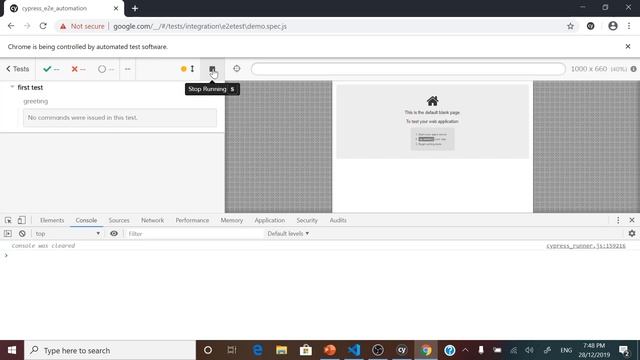Open the Default levels dropdown
This screenshot has width=640, height=360.
coord(288,233)
